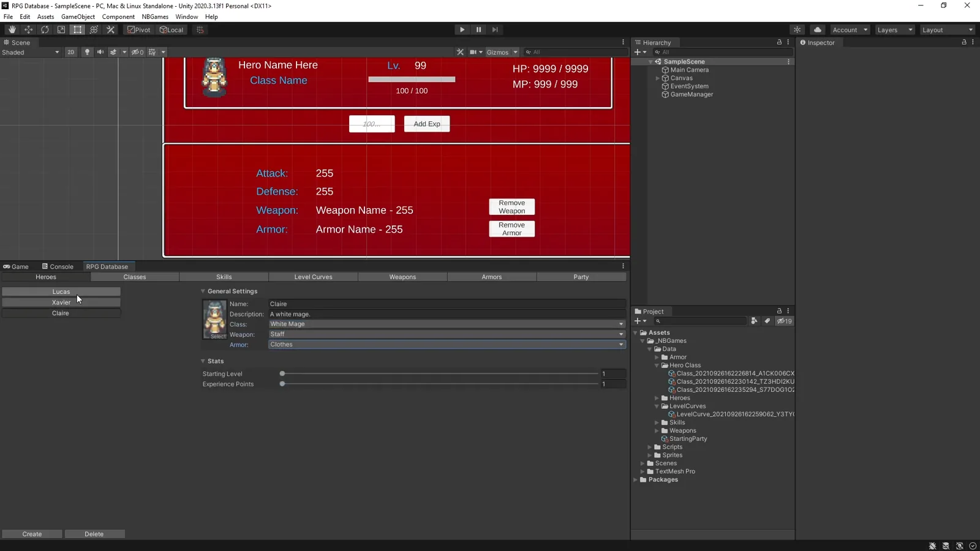
Task: Toggle 2D mode in Scene view
Action: (x=71, y=52)
